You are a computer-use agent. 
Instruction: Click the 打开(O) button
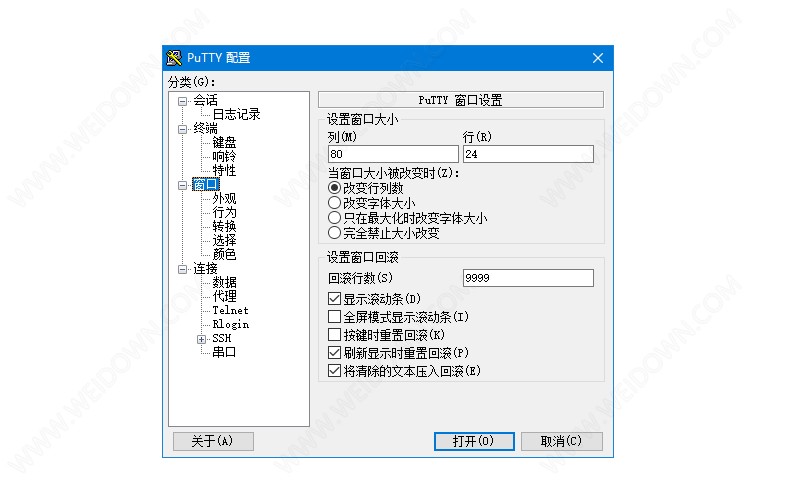pos(474,442)
